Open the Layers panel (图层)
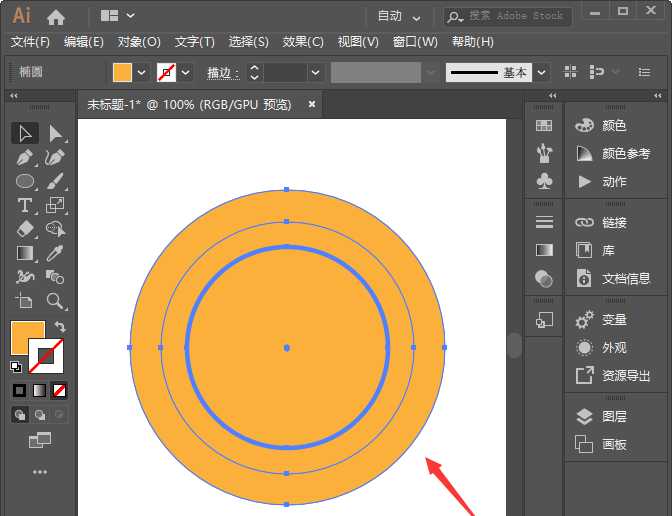672x516 pixels. pyautogui.click(x=613, y=417)
